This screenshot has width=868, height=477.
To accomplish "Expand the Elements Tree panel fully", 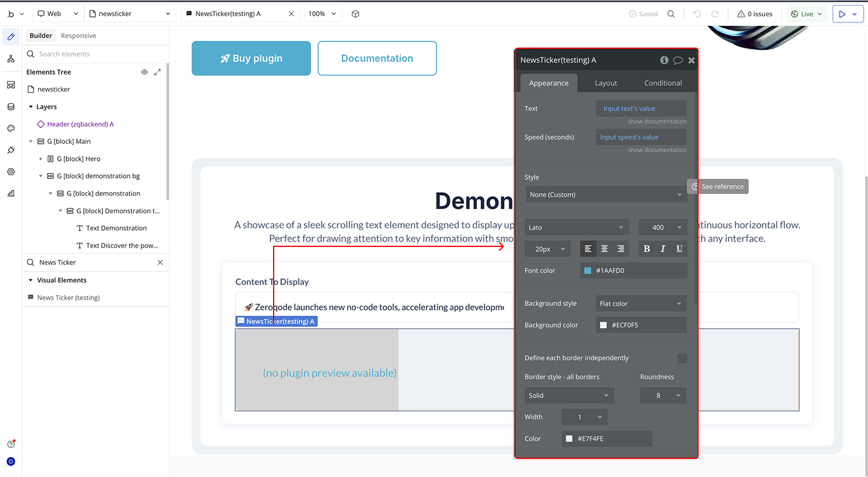I will [157, 72].
